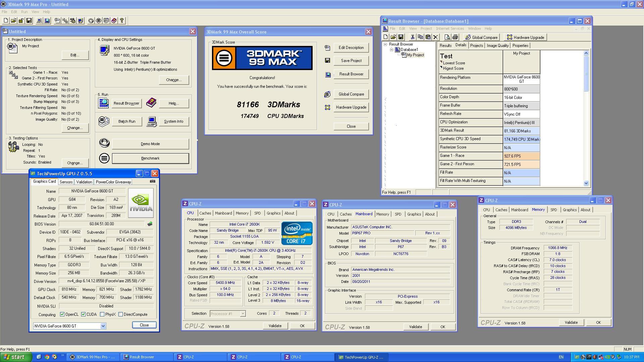
Task: Switch to TechPowerUp GPU-Z taskbar item
Action: [362, 357]
